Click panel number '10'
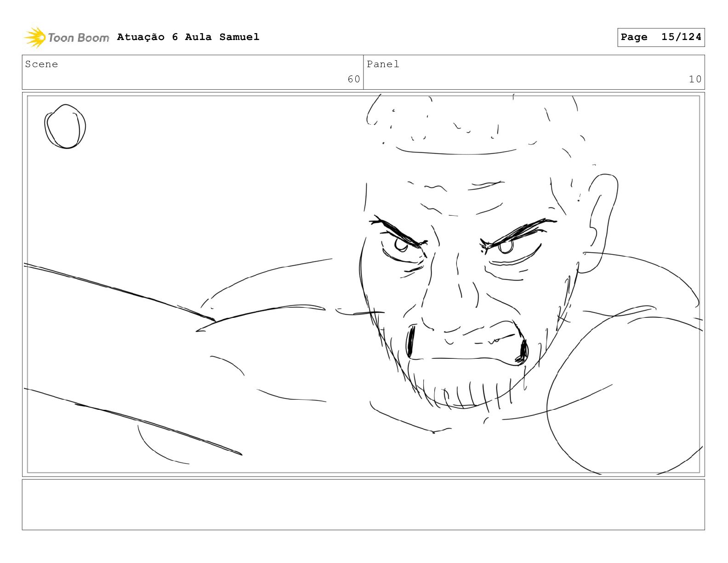Screen dimensions: 728x563 coord(695,79)
